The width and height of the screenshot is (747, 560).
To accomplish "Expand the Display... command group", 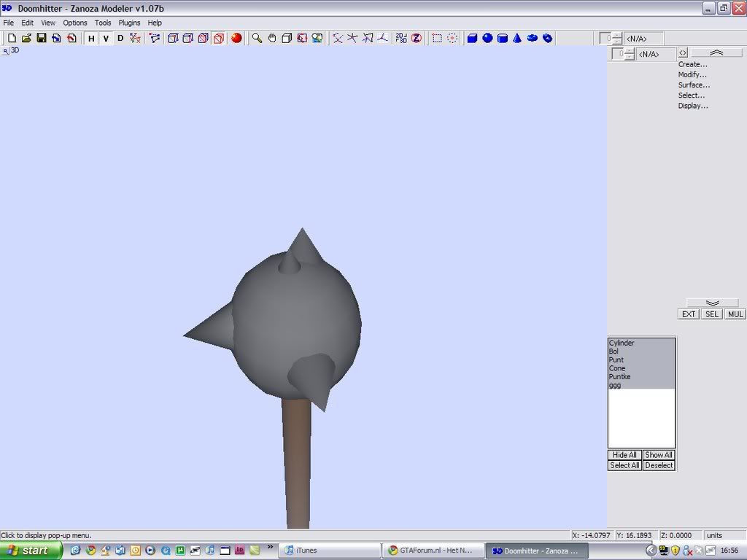I will coord(693,106).
